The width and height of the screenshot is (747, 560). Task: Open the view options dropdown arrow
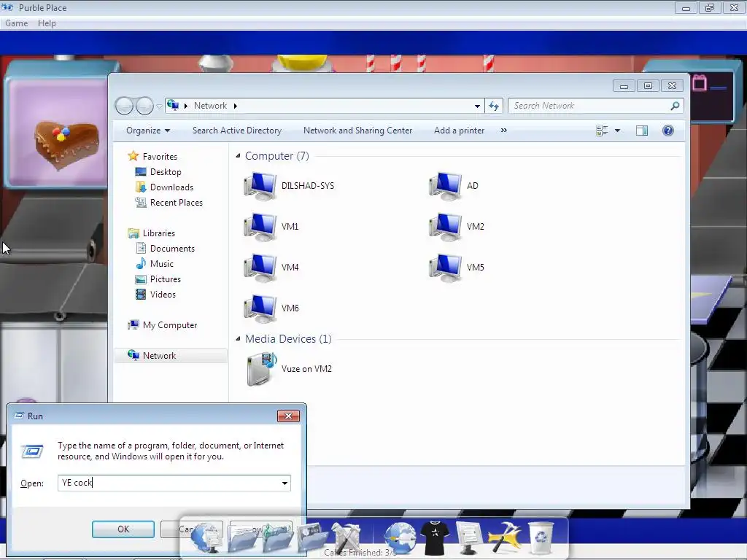617,131
